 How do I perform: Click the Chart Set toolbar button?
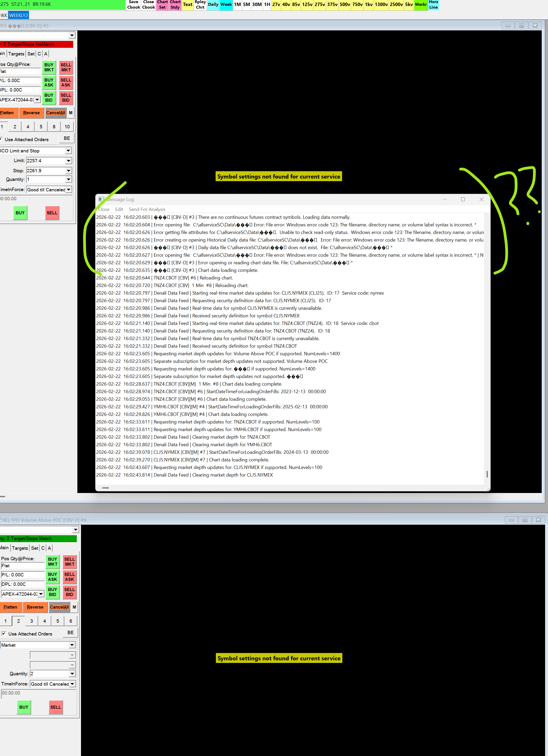pyautogui.click(x=162, y=5)
